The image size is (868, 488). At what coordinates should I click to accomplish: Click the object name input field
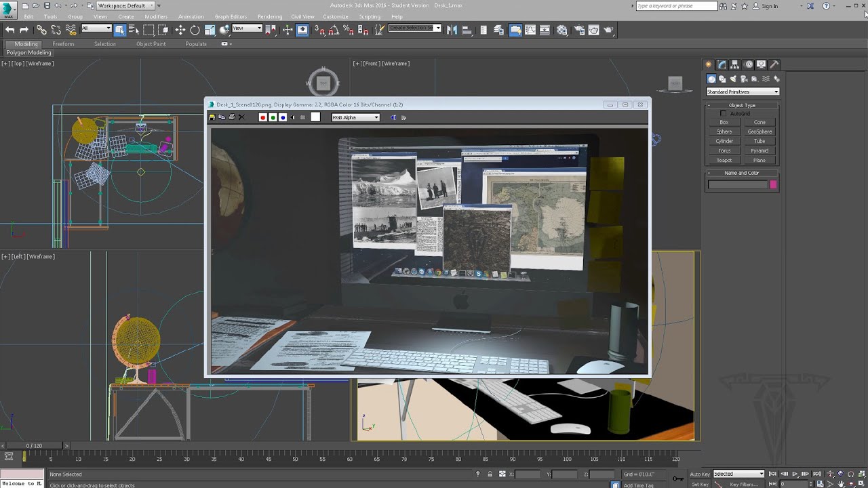pos(737,184)
